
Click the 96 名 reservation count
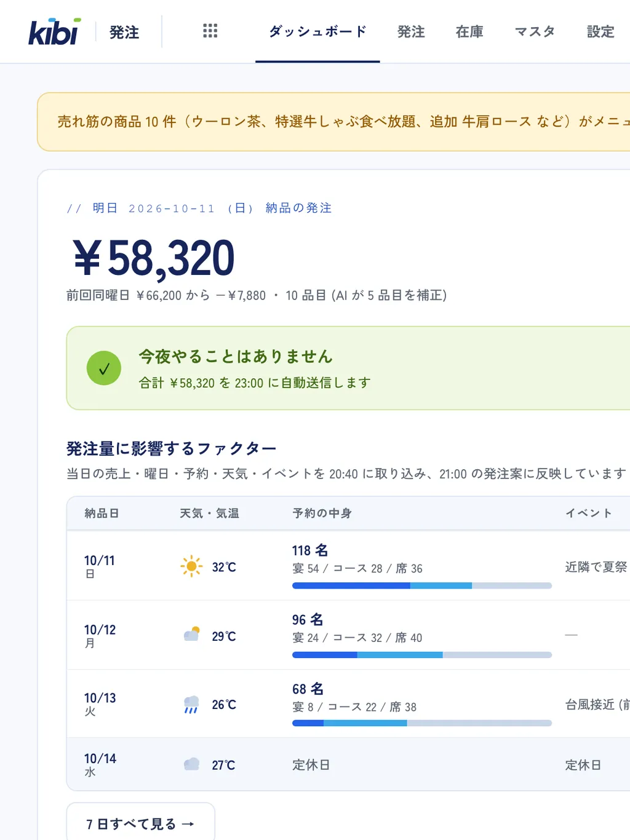coord(308,619)
